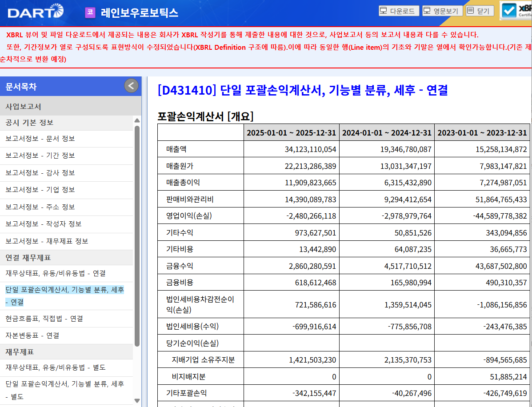This screenshot has height=407, width=532.
Task: Click the 기타포괄손익 row label
Action: click(186, 393)
